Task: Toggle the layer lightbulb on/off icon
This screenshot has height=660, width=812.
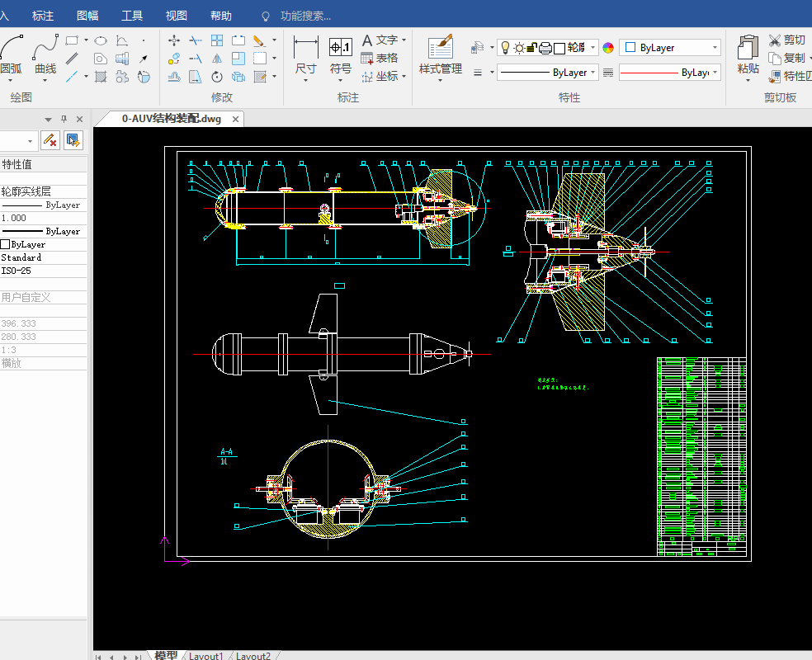Action: point(505,48)
